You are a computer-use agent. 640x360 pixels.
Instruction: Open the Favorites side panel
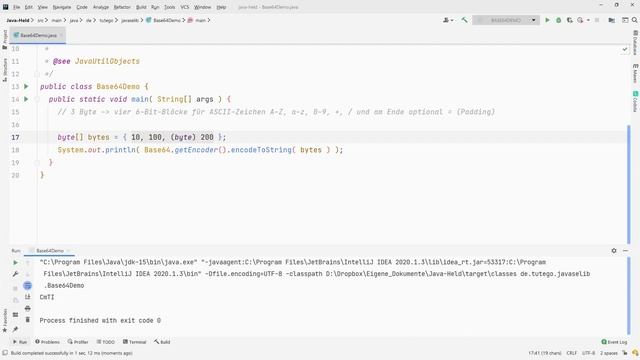click(5, 320)
